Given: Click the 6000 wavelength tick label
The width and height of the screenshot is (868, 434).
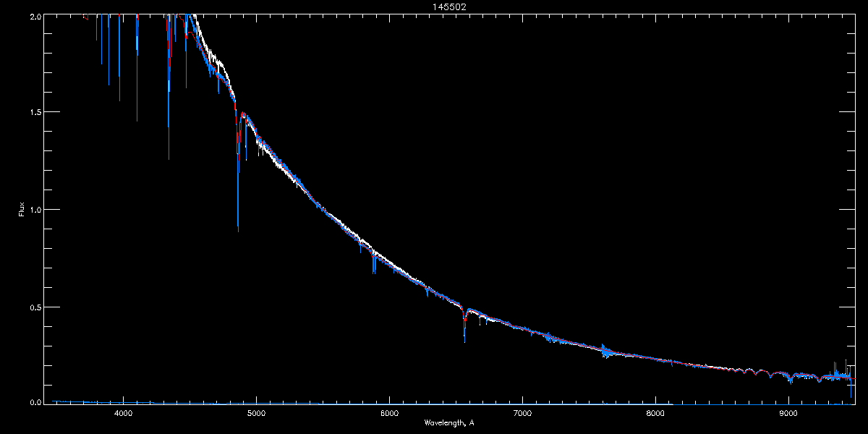Looking at the screenshot, I should pos(389,414).
